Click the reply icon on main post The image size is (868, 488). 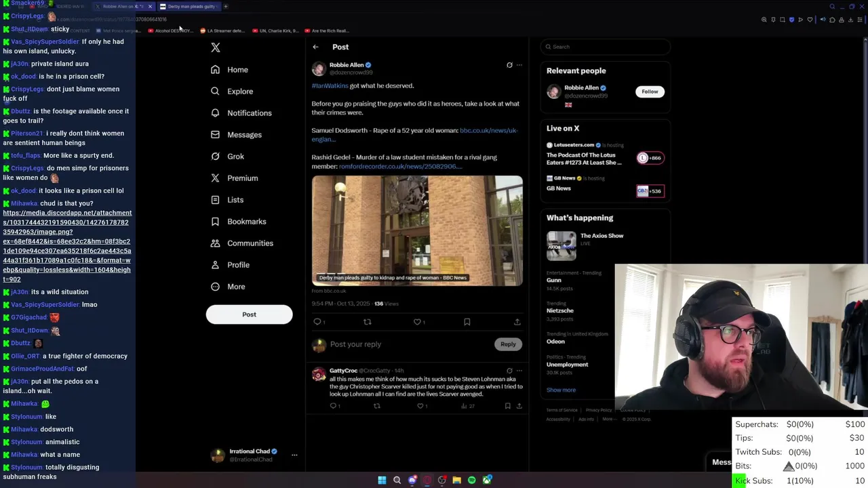tap(317, 322)
